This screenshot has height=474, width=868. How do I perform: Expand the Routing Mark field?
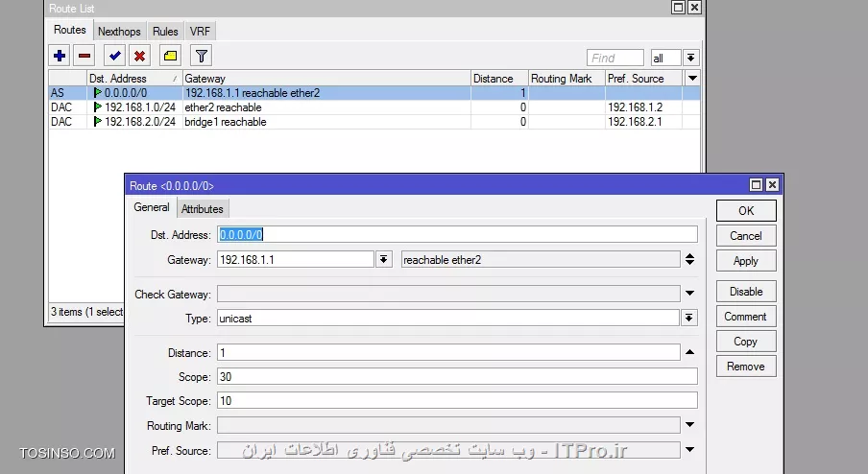coord(689,425)
